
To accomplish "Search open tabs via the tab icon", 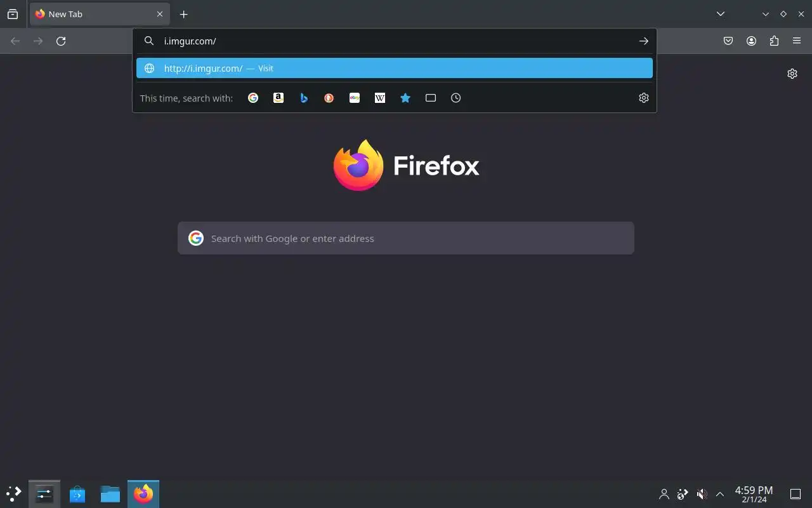I will pos(431,98).
